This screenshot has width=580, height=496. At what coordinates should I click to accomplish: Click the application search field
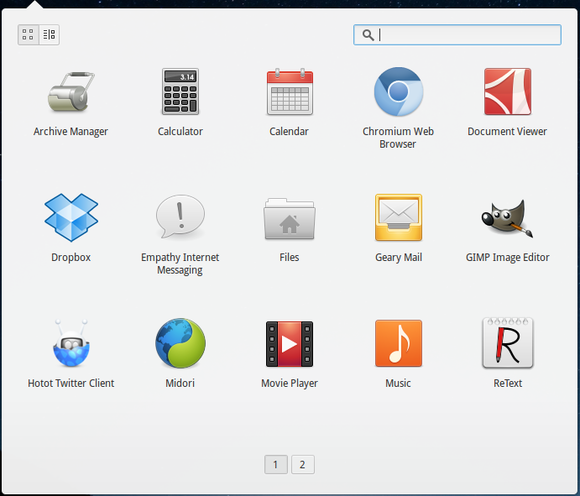[457, 35]
